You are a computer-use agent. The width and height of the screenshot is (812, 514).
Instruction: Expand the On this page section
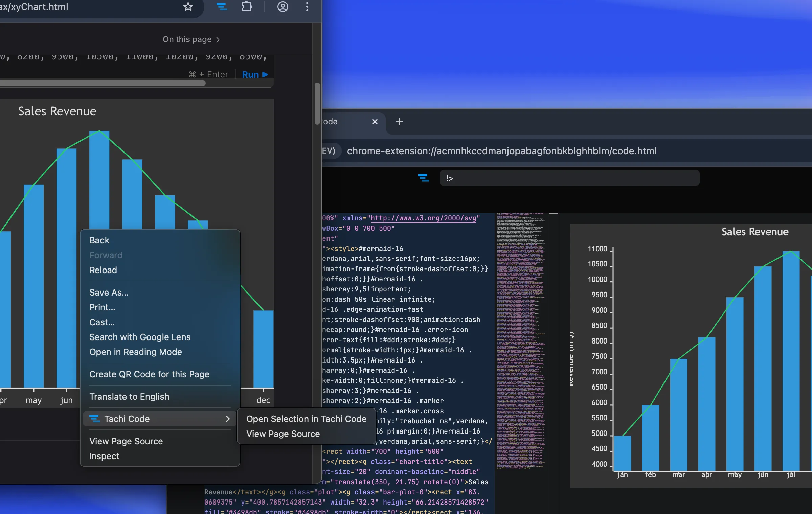coord(191,39)
